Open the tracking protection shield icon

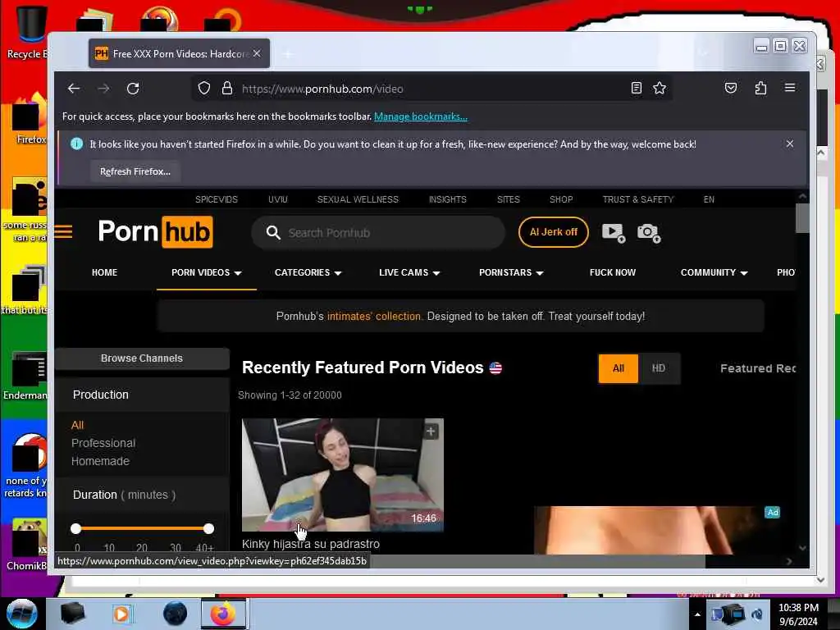(x=204, y=89)
